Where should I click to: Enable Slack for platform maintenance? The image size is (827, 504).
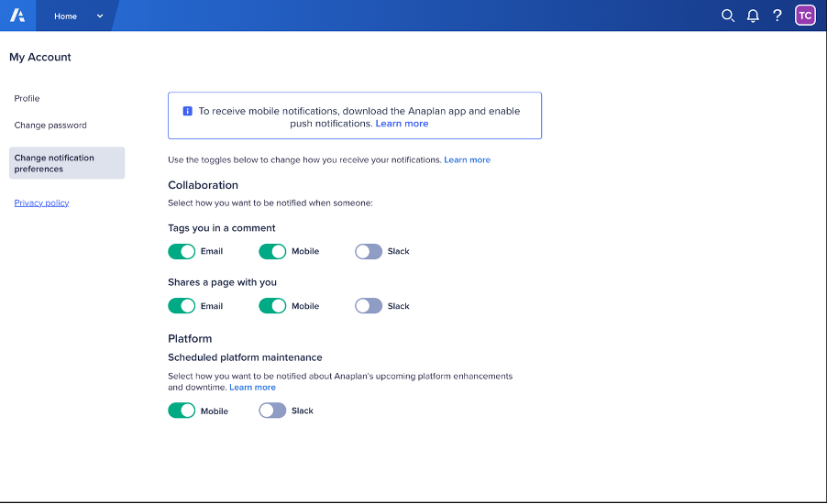[272, 411]
